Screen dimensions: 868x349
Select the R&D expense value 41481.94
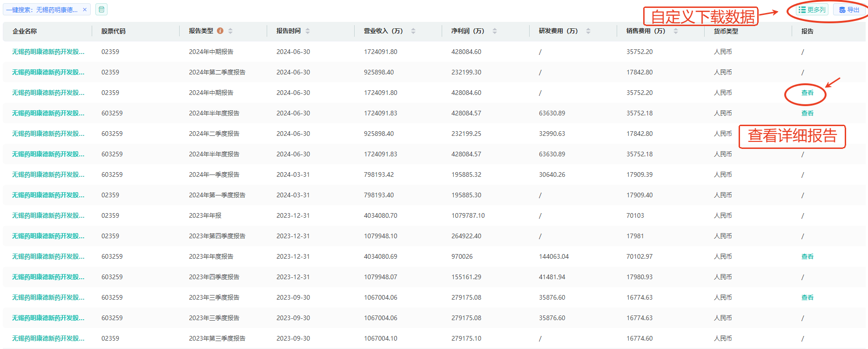click(x=552, y=277)
